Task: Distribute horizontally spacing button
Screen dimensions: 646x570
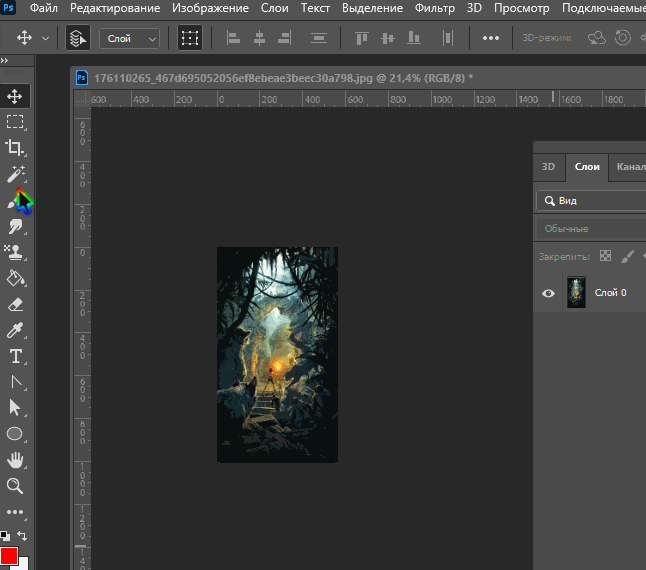Action: click(x=448, y=38)
